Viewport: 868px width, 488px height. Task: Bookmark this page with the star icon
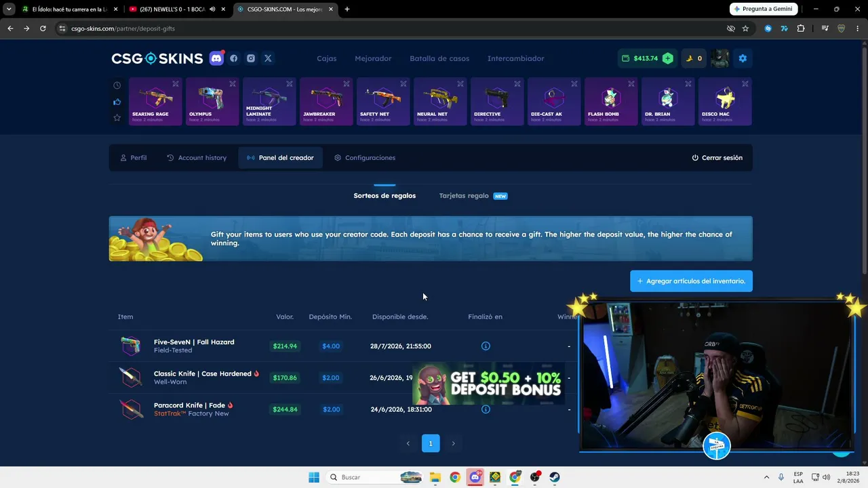pyautogui.click(x=745, y=28)
